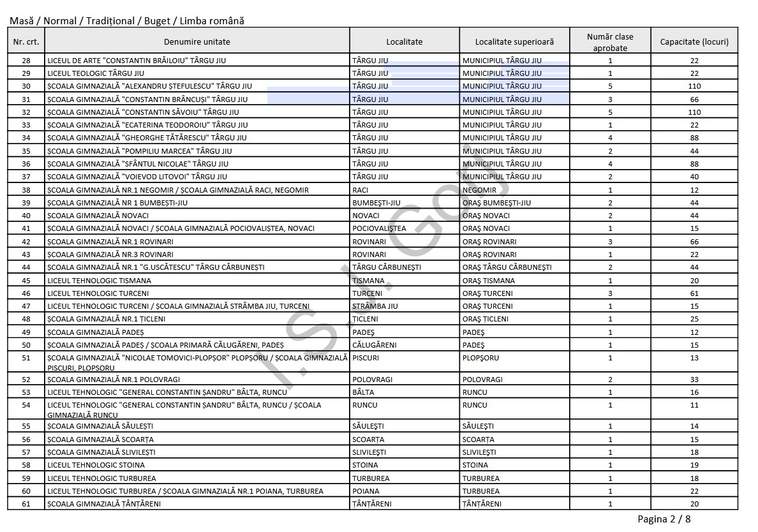Click the LICEUL TEHNOLOGIC STOINA row name
The height and width of the screenshot is (532, 758).
tap(96, 465)
